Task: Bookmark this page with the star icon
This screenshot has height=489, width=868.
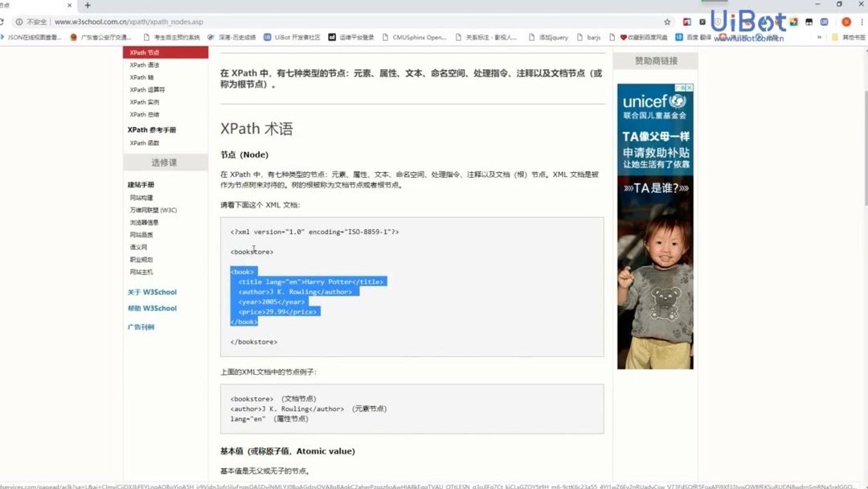Action: pyautogui.click(x=667, y=22)
